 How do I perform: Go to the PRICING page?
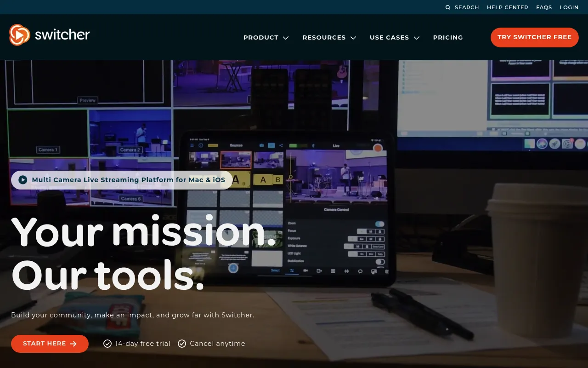448,37
